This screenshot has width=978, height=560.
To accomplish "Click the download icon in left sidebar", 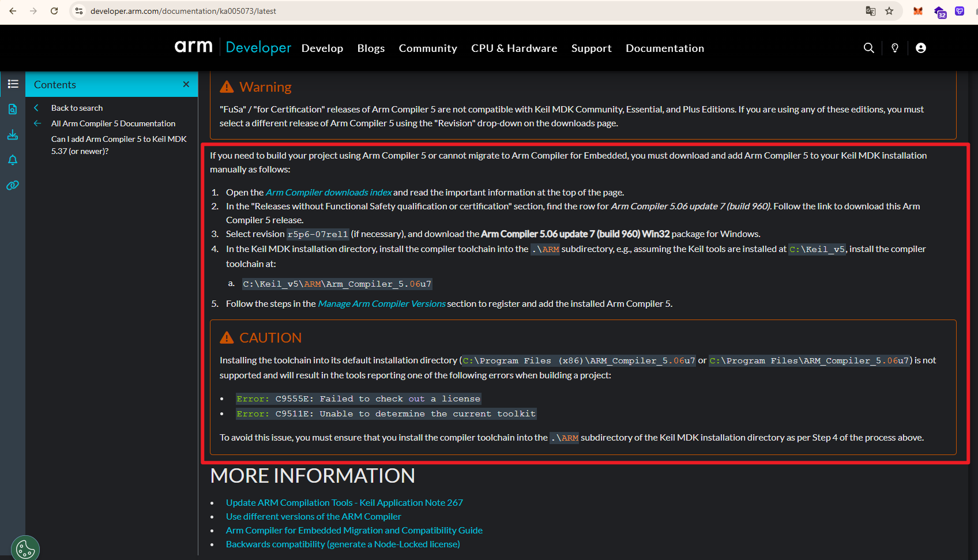I will pyautogui.click(x=13, y=134).
